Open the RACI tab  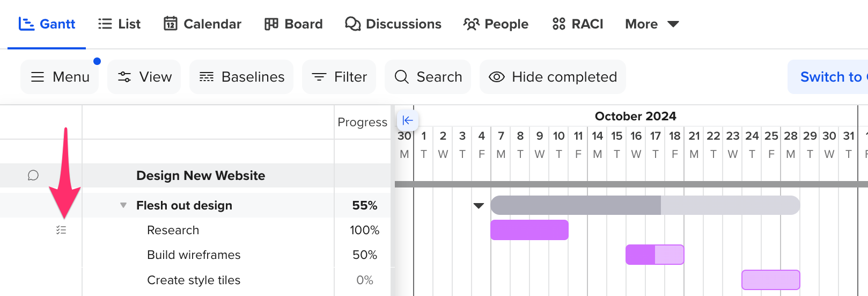(578, 24)
